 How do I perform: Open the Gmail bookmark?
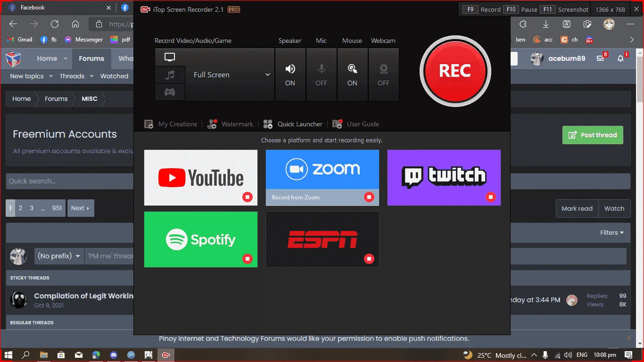(19, 40)
